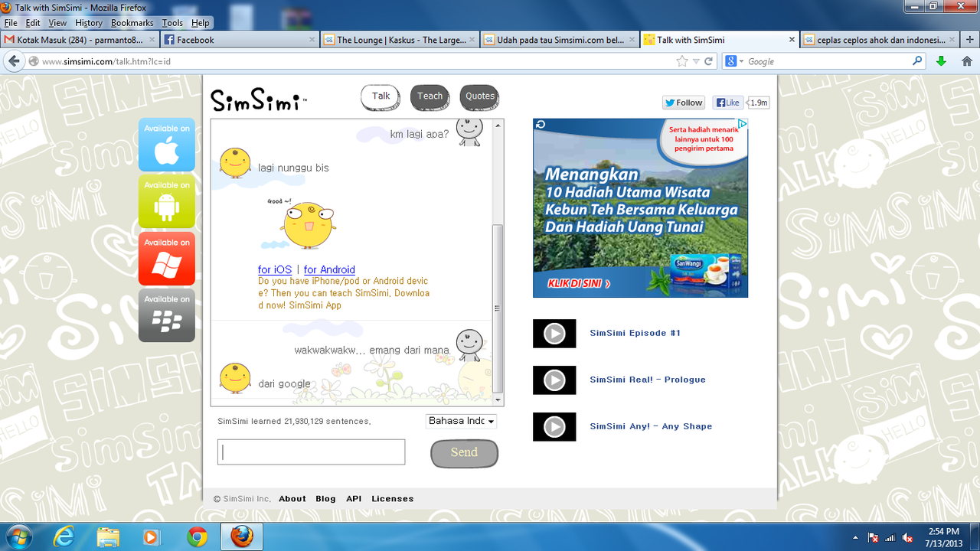Open the Bahasa Indonesia language dropdown
Image resolution: width=980 pixels, height=551 pixels.
click(461, 421)
